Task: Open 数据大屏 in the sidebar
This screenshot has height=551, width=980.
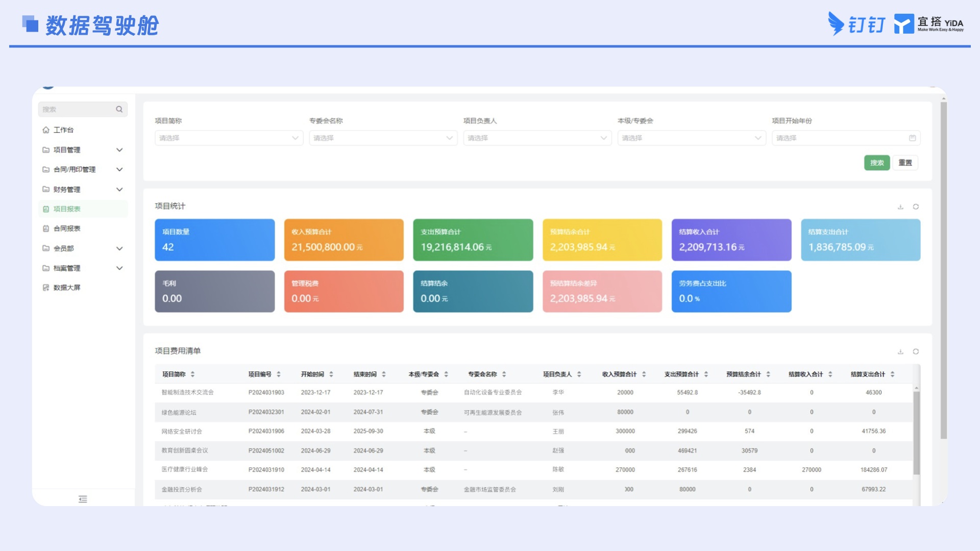Action: point(83,288)
